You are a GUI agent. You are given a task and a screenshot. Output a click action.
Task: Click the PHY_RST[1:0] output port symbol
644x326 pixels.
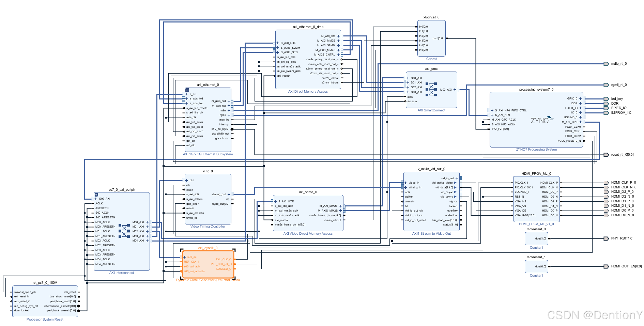tap(606, 238)
